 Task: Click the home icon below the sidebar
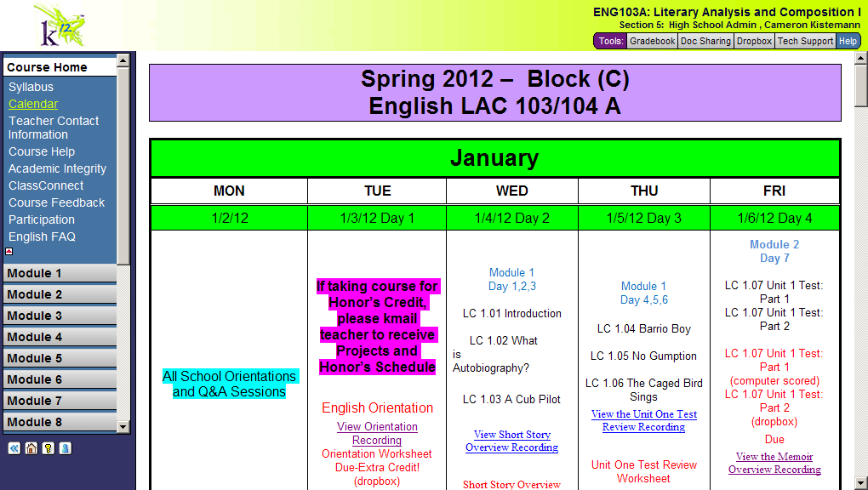[31, 448]
